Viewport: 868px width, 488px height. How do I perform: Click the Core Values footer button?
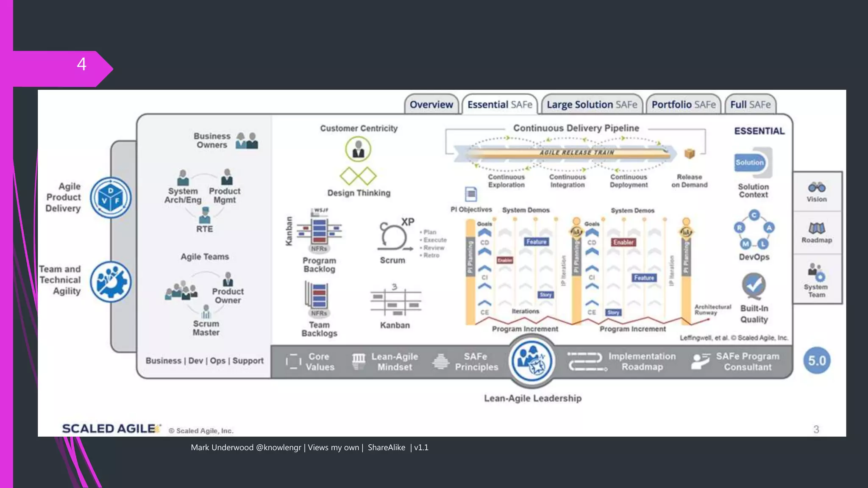pos(311,362)
